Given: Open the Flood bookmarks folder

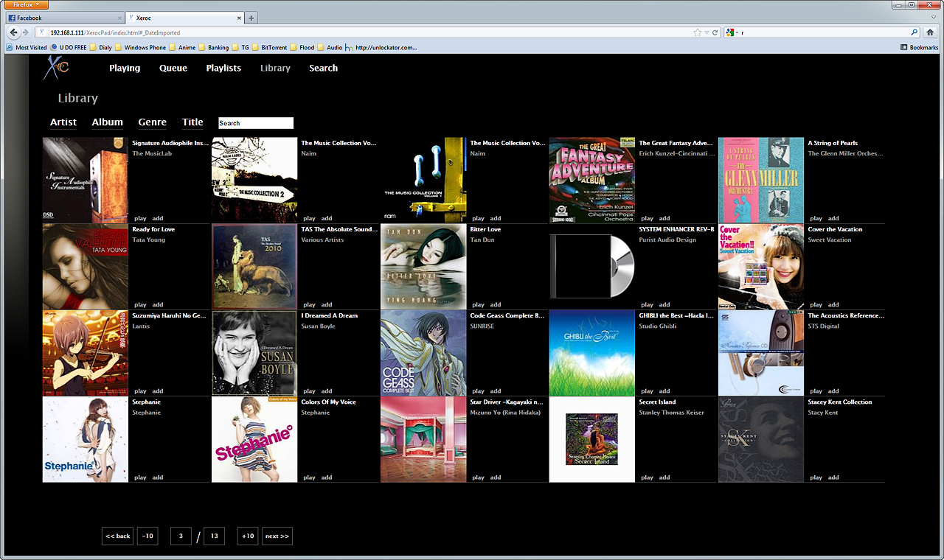Looking at the screenshot, I should (303, 47).
